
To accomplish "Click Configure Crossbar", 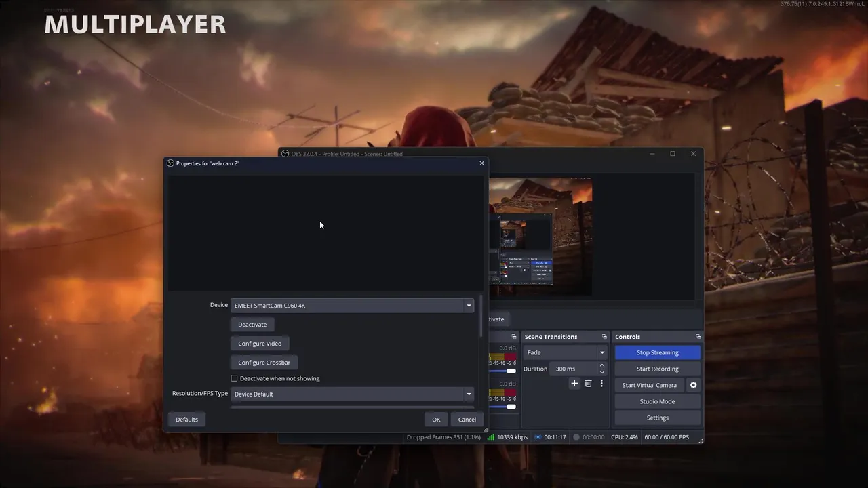I will 264,363.
